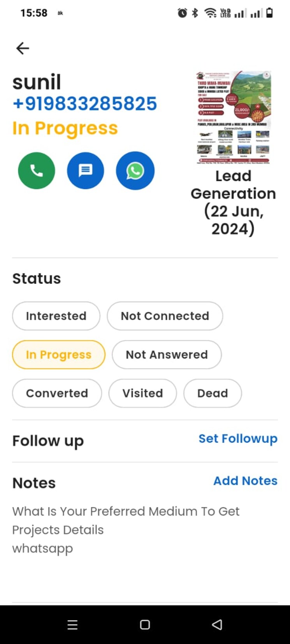
Task: Mark lead as Converted
Action: [x=57, y=393]
